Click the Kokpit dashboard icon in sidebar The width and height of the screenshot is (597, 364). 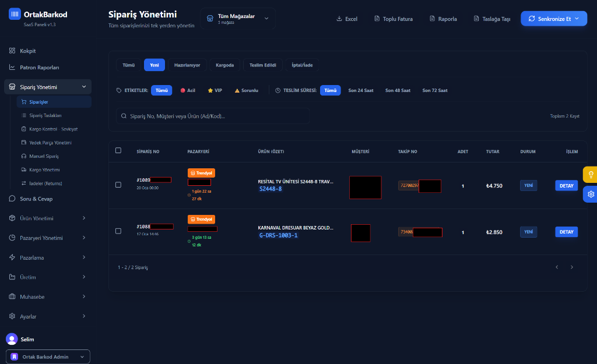[x=12, y=51]
